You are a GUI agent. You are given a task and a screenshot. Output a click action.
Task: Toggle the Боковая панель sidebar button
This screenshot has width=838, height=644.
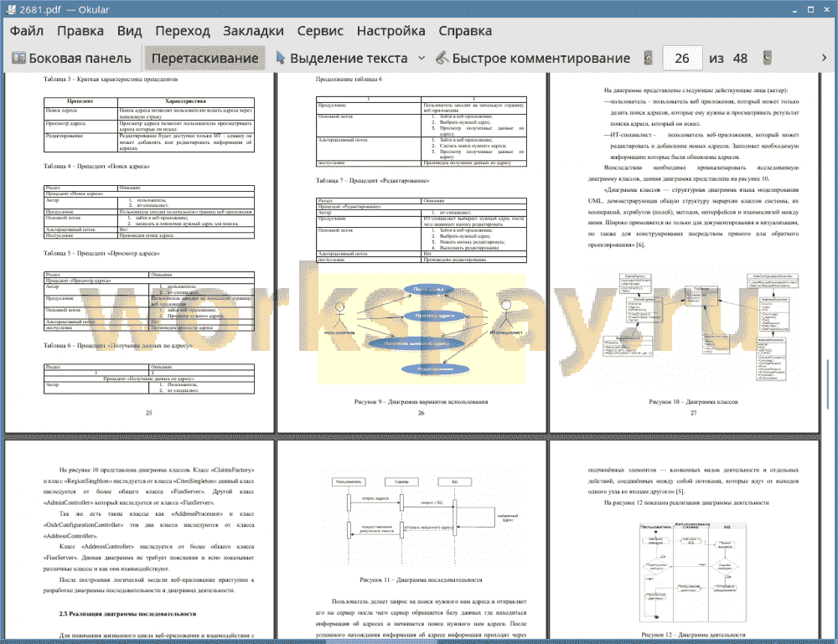point(72,59)
